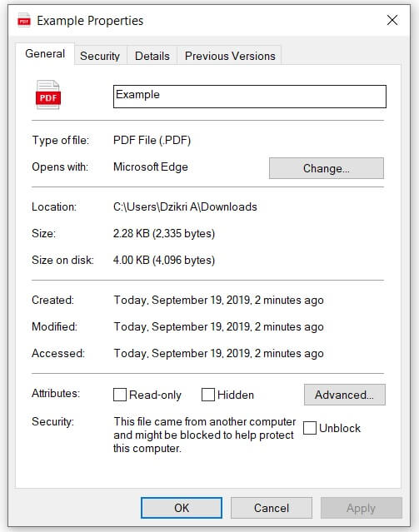Tick the Hidden attribute checkbox
Screen dimensions: 419x532
coord(207,395)
